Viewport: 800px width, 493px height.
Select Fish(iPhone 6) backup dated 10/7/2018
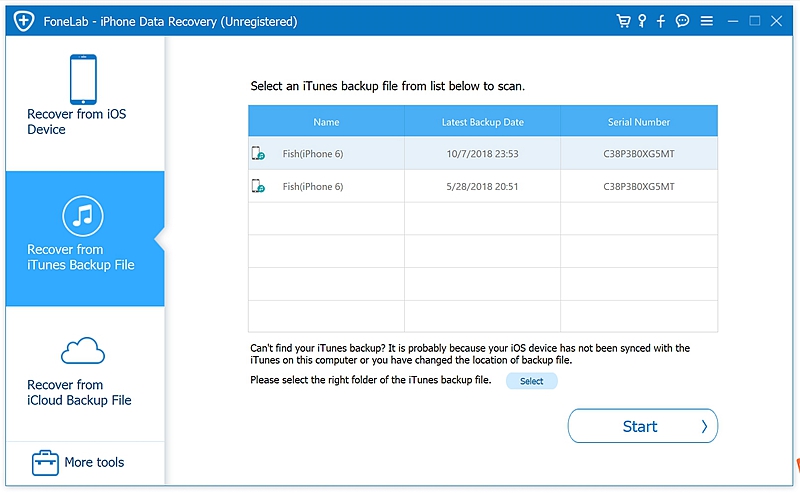(x=483, y=153)
